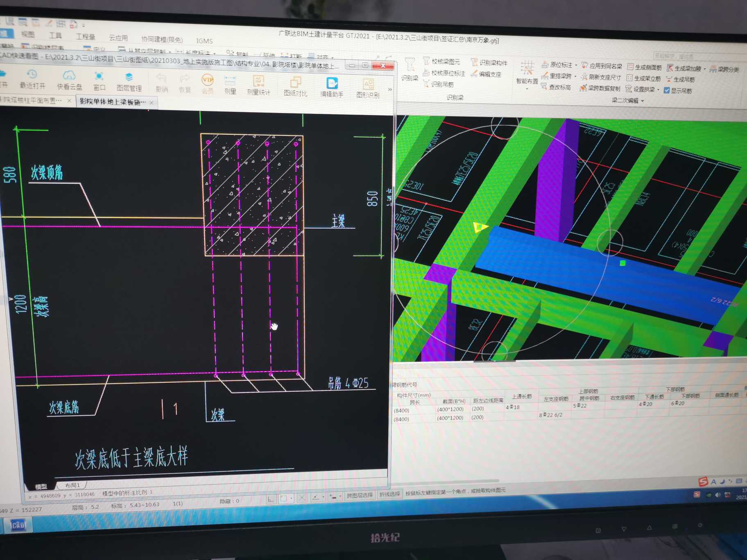
Task: Click the 折线选择 button
Action: click(x=389, y=494)
